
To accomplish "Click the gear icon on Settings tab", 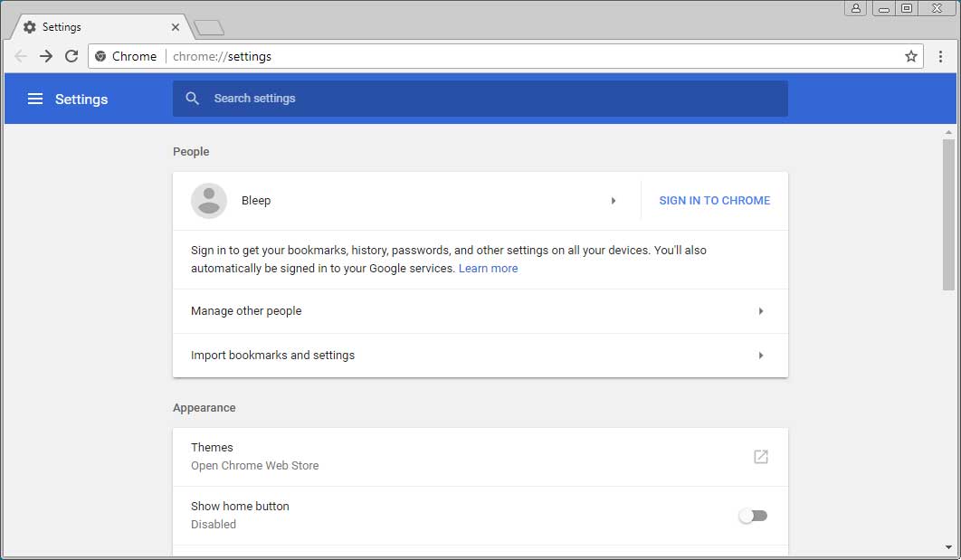I will point(30,27).
